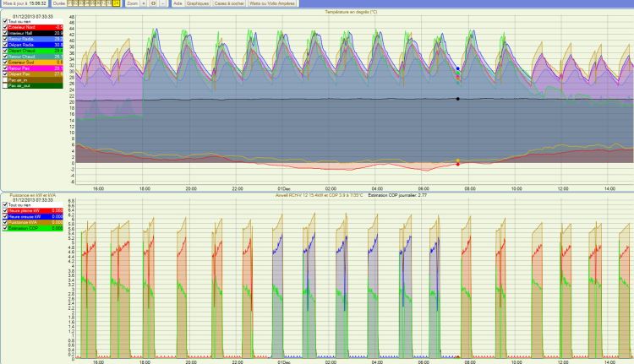The width and height of the screenshot is (634, 364).
Task: Uncheck the Heure pleine kW checkbox
Action: tap(4, 210)
